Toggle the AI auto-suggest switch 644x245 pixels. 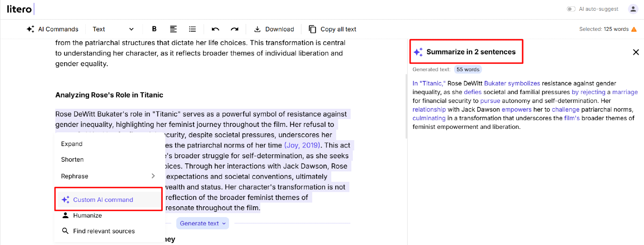[x=571, y=9]
